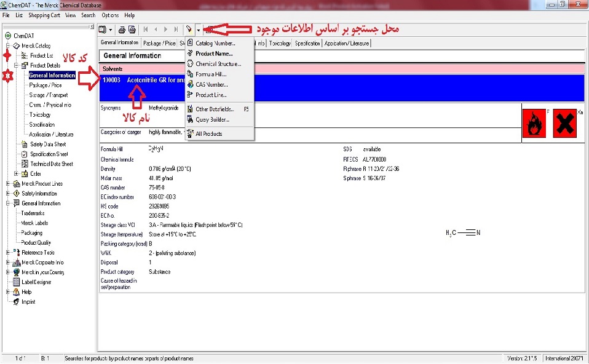Expand the Order tree node

tap(16, 173)
